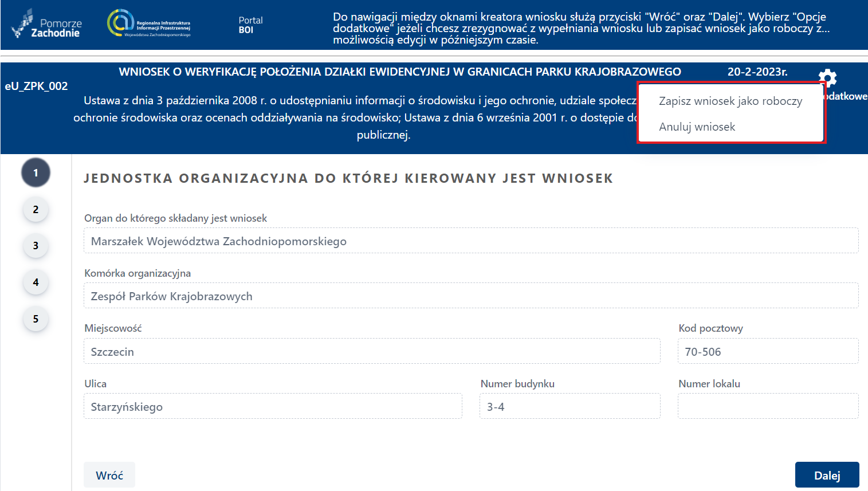868x491 pixels.
Task: Choose Zapisz wniosek jako roboczy
Action: 730,101
